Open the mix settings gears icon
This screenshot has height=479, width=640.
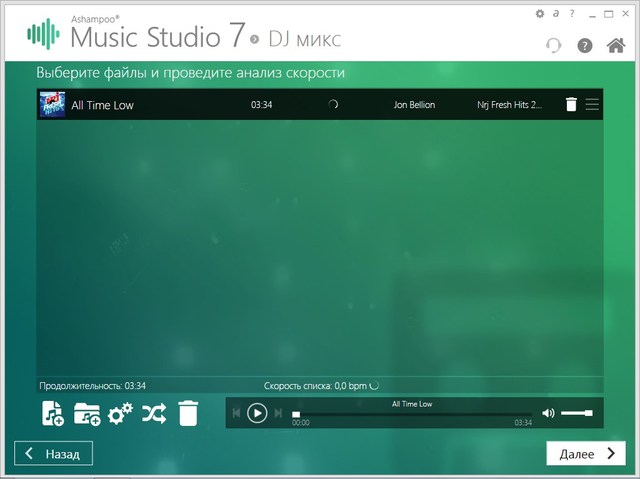click(120, 413)
